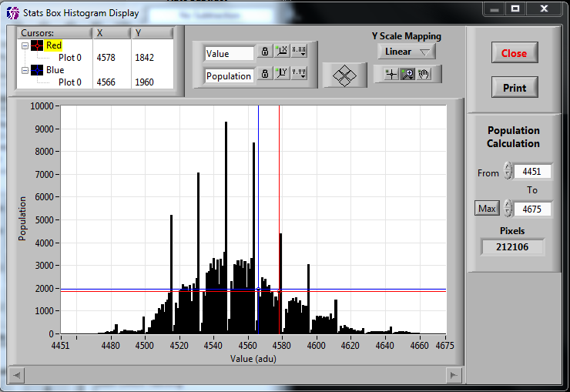
Task: Click the Value axis name field
Action: tap(229, 54)
